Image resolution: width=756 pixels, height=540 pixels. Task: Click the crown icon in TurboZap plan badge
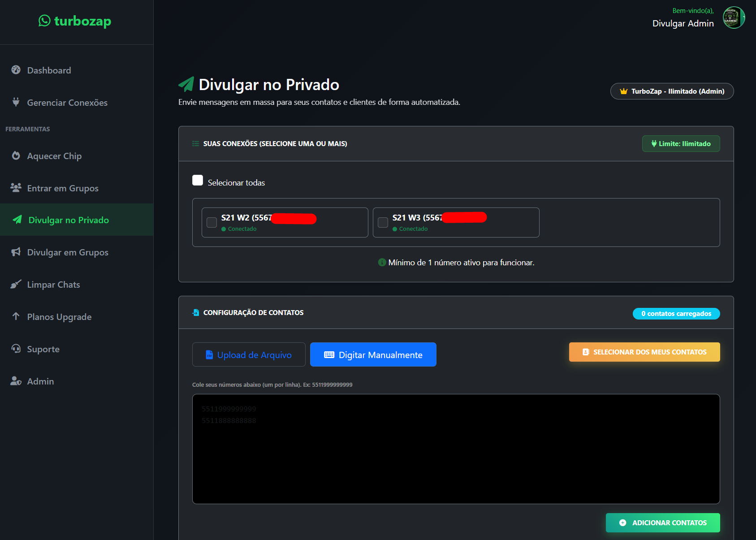point(623,91)
